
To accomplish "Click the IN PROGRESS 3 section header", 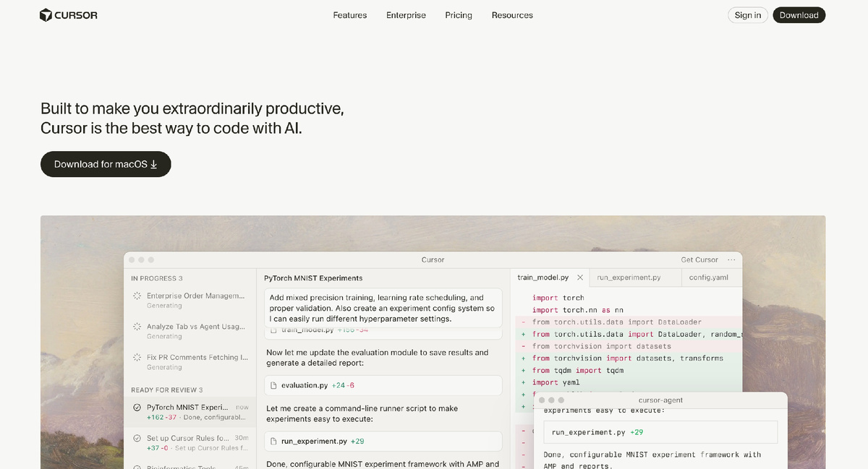I will point(157,278).
